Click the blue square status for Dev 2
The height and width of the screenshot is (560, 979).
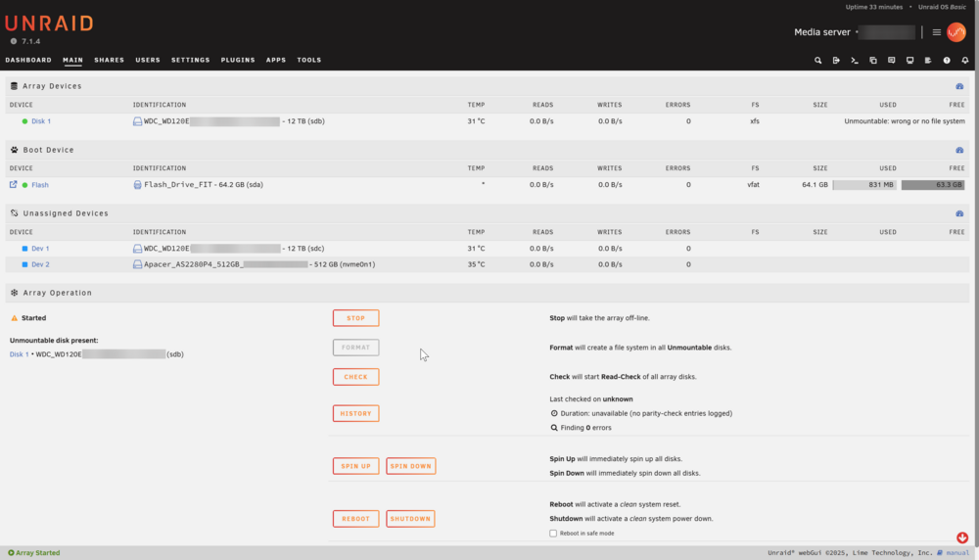click(x=25, y=264)
